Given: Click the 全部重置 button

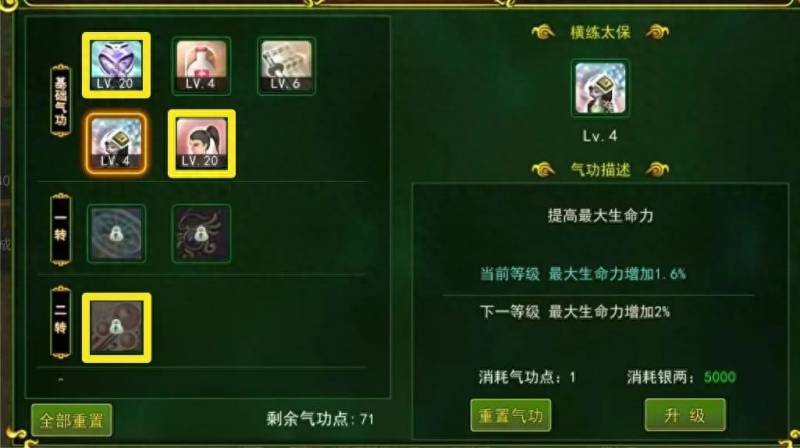Looking at the screenshot, I should pyautogui.click(x=71, y=420).
